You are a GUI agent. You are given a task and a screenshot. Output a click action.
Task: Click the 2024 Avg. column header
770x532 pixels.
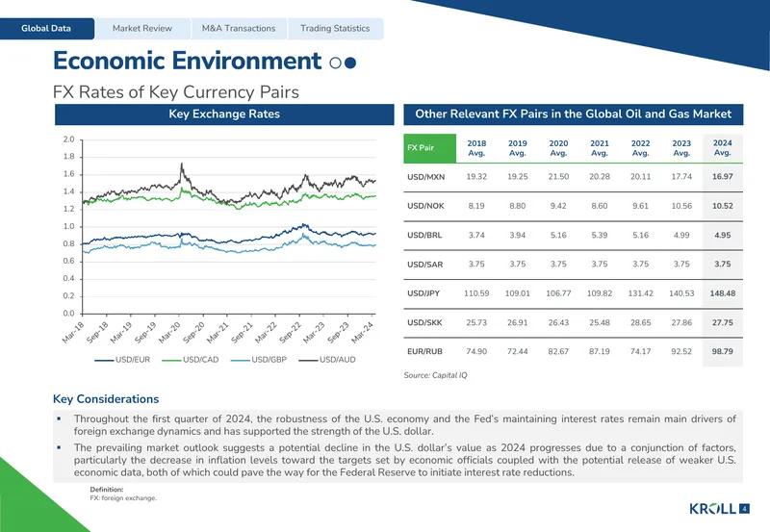pyautogui.click(x=723, y=148)
